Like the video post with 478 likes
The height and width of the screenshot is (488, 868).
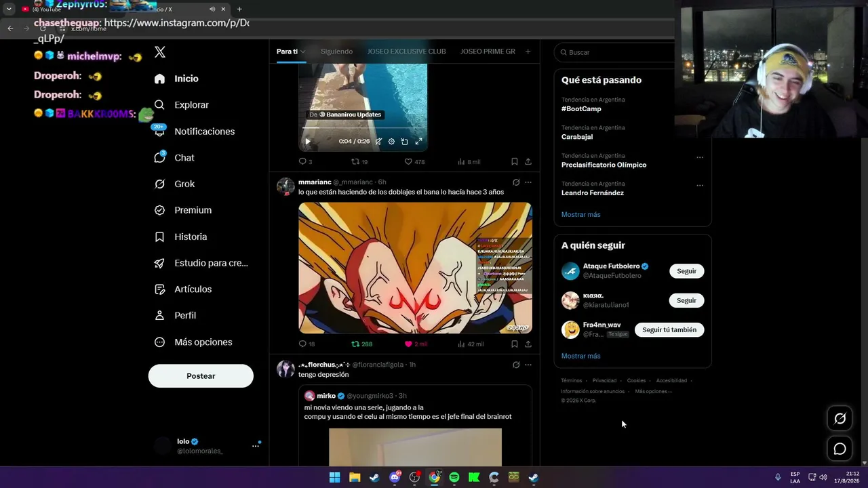pos(414,162)
